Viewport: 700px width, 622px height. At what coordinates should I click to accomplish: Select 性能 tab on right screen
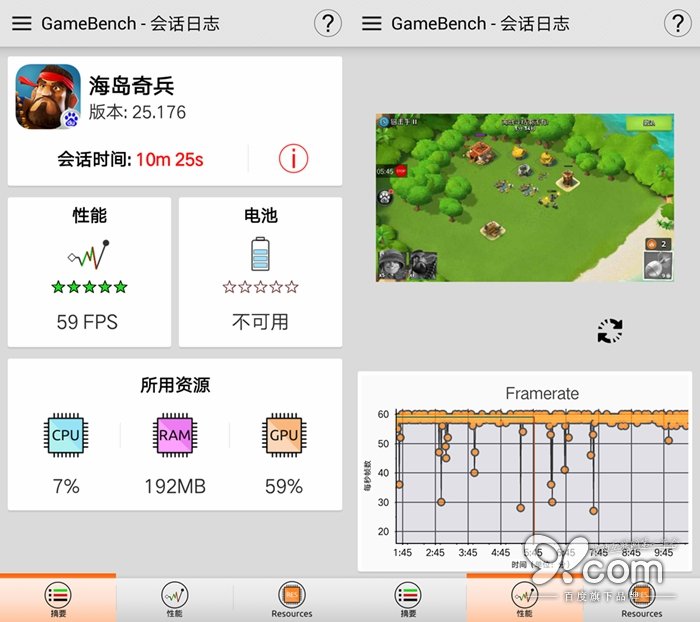[x=525, y=598]
